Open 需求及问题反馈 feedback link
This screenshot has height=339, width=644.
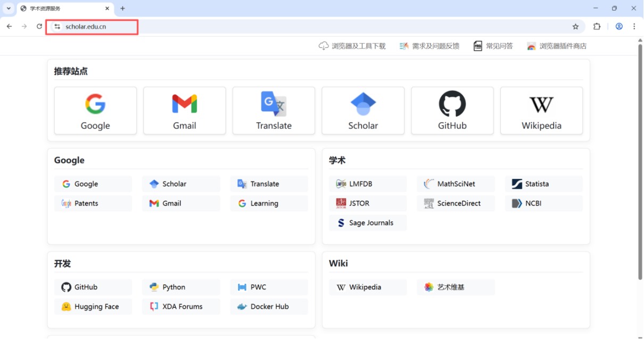click(x=429, y=46)
